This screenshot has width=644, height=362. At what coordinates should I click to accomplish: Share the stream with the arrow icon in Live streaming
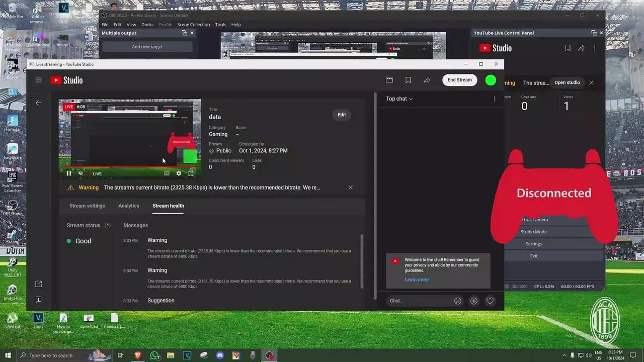click(427, 80)
